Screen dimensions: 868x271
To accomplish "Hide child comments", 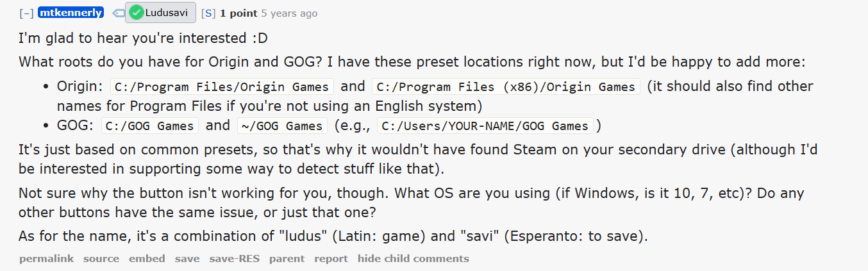I will tap(413, 259).
